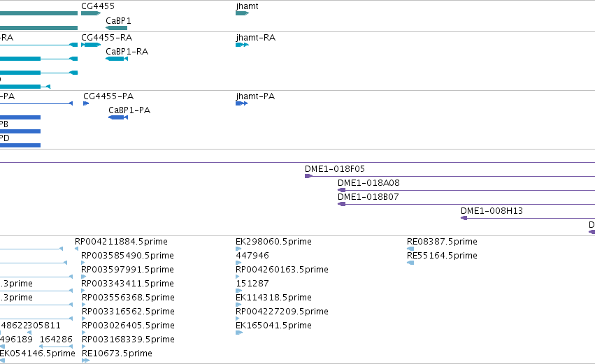Click the jhamt-RA transcript glyph
The height and width of the screenshot is (364, 595).
(x=242, y=45)
